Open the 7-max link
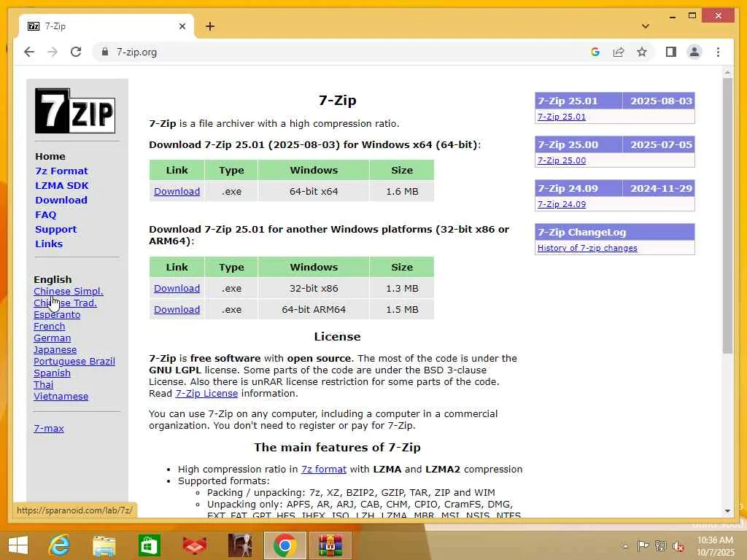The width and height of the screenshot is (747, 560). click(x=49, y=429)
